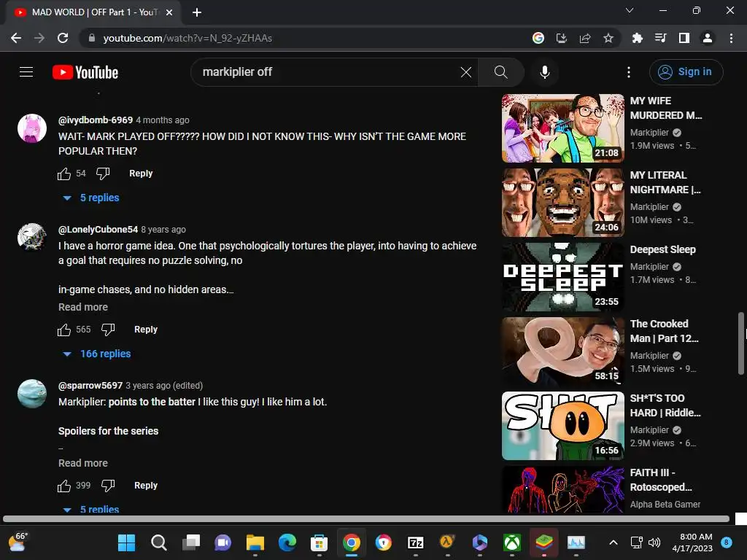
Task: Reply to @ivydbomb-6969 comment
Action: pyautogui.click(x=141, y=174)
